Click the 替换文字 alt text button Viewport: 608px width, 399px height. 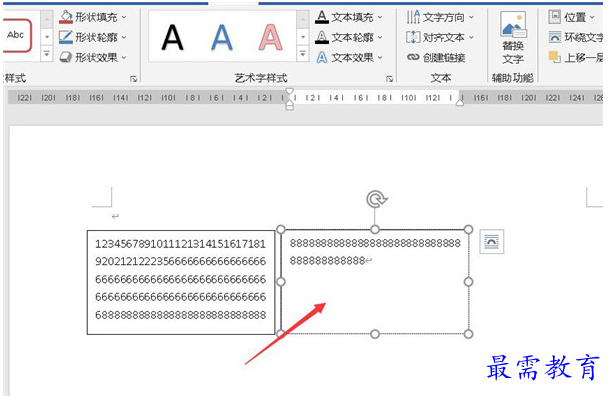point(513,38)
